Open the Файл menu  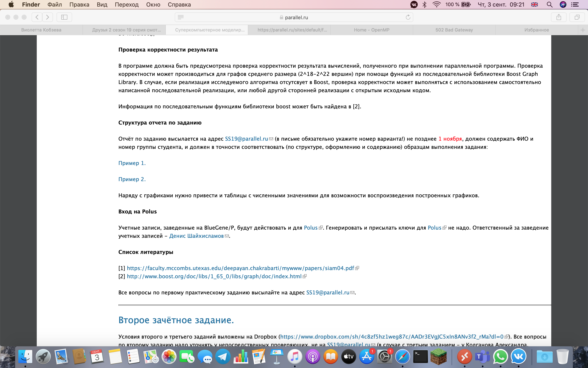55,4
